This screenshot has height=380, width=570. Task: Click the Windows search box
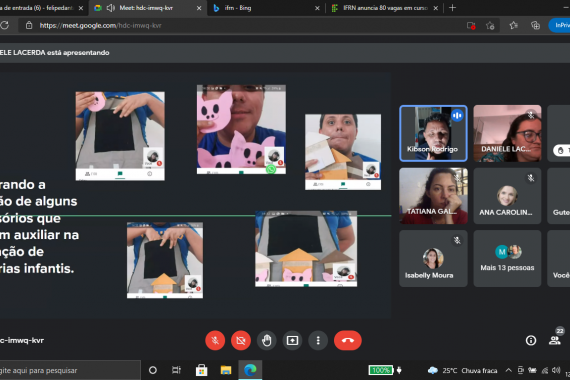[x=69, y=370]
